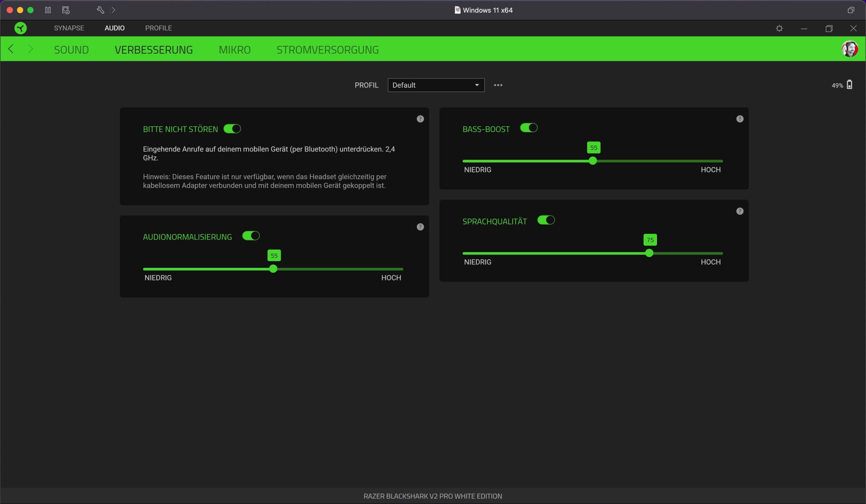
Task: Open help icon for Bass-Boost
Action: coord(739,119)
